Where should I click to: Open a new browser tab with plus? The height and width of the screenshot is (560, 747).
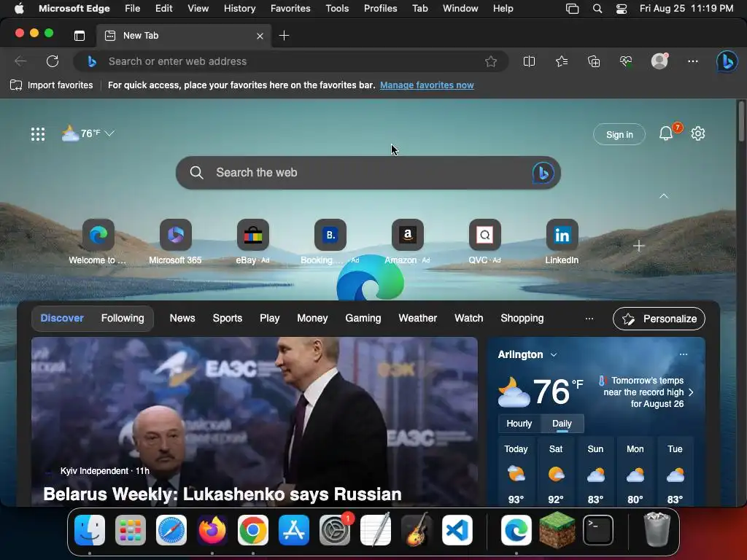click(x=284, y=36)
